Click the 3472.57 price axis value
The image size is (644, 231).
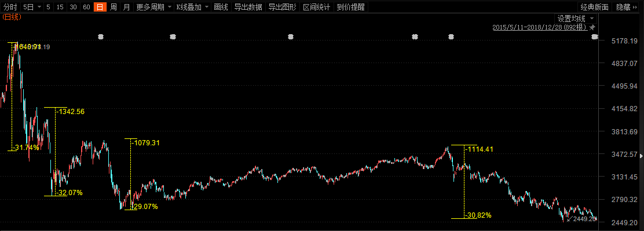[624, 154]
